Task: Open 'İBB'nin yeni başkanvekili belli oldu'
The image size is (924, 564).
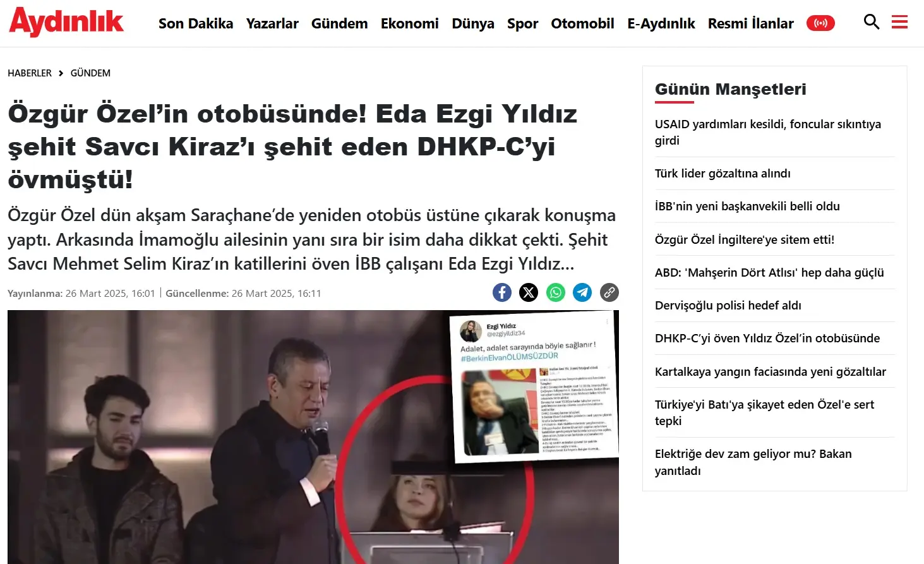Action: (747, 206)
